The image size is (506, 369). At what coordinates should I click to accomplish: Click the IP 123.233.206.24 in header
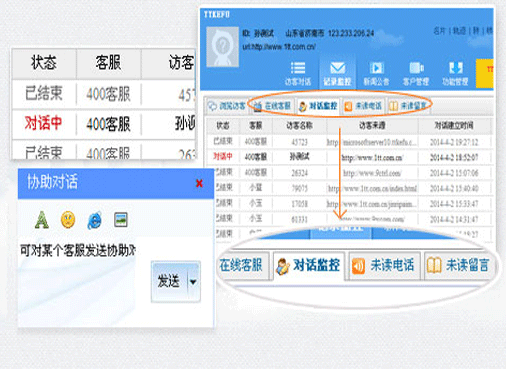(x=351, y=33)
